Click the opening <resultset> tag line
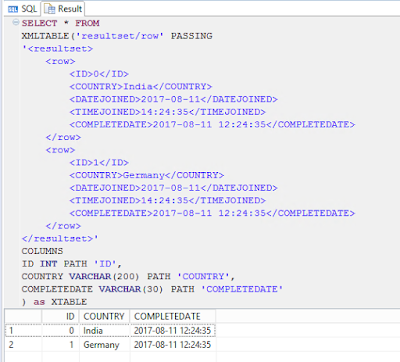 click(57, 49)
